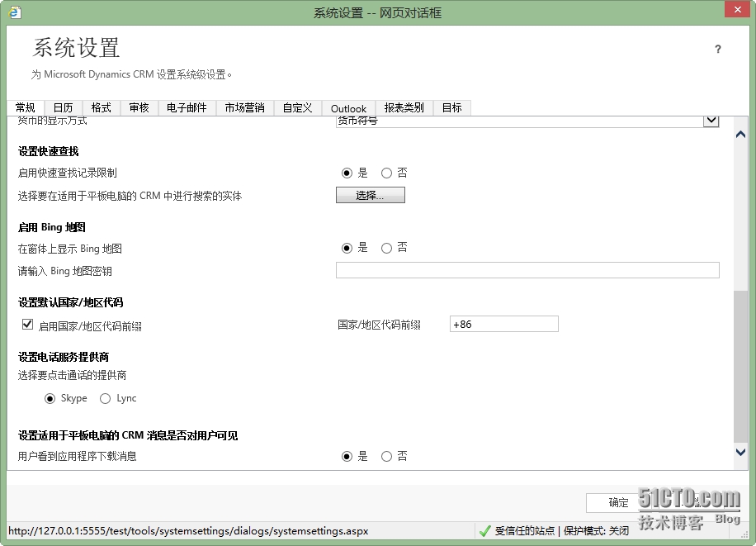Image resolution: width=756 pixels, height=546 pixels.
Task: Click the scrollbar down arrow
Action: pyautogui.click(x=740, y=453)
